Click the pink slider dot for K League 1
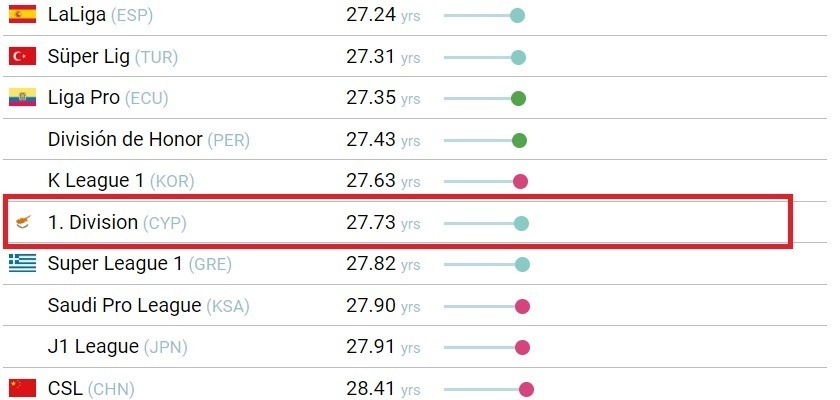The width and height of the screenshot is (840, 400). coord(520,182)
